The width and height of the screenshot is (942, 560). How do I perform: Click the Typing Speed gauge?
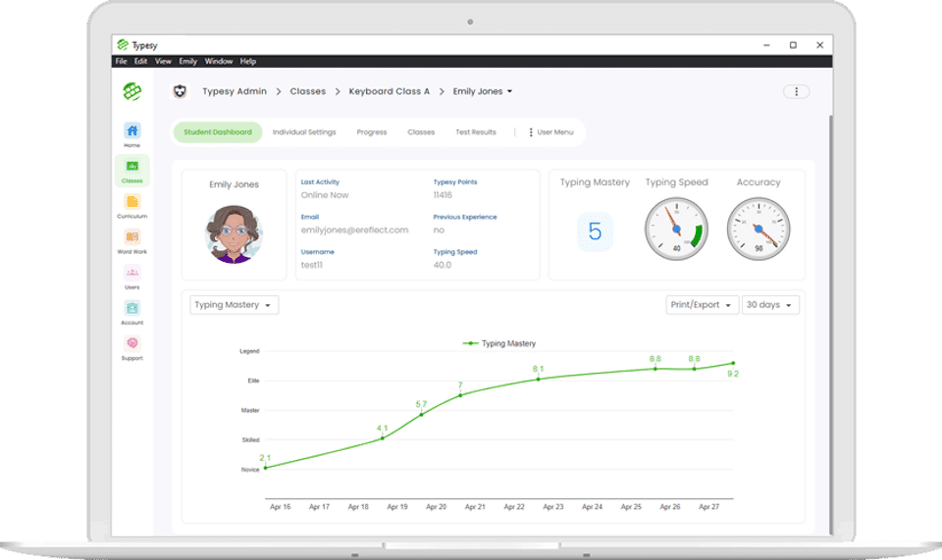[x=676, y=229]
